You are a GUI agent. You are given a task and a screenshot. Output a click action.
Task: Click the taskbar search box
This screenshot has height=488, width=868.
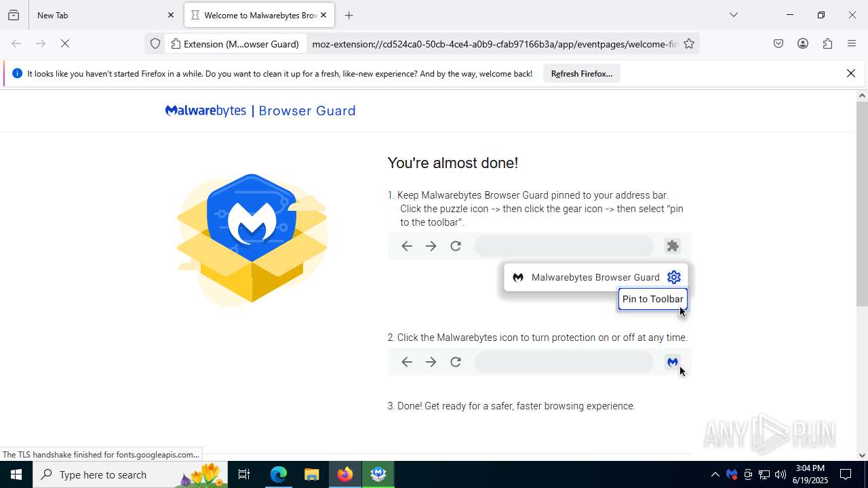pyautogui.click(x=130, y=474)
